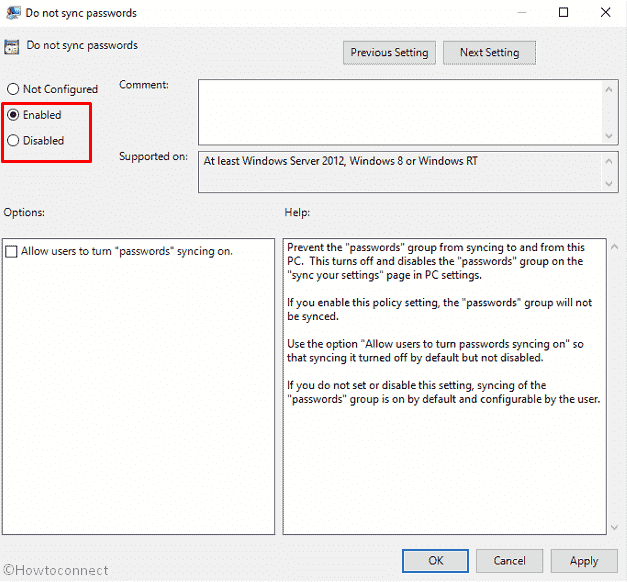Image resolution: width=627 pixels, height=582 pixels.
Task: Click Supported on box scroll down arrow
Action: [x=609, y=183]
